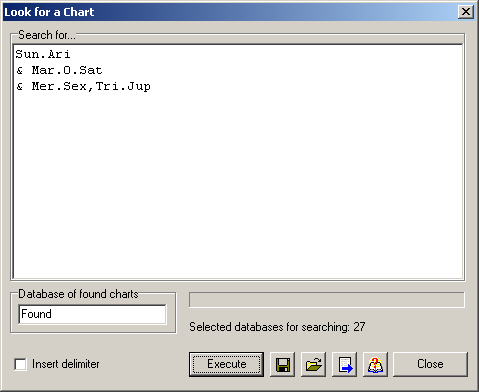Click the Look for a Chart title bar
479x392 pixels.
(230, 12)
